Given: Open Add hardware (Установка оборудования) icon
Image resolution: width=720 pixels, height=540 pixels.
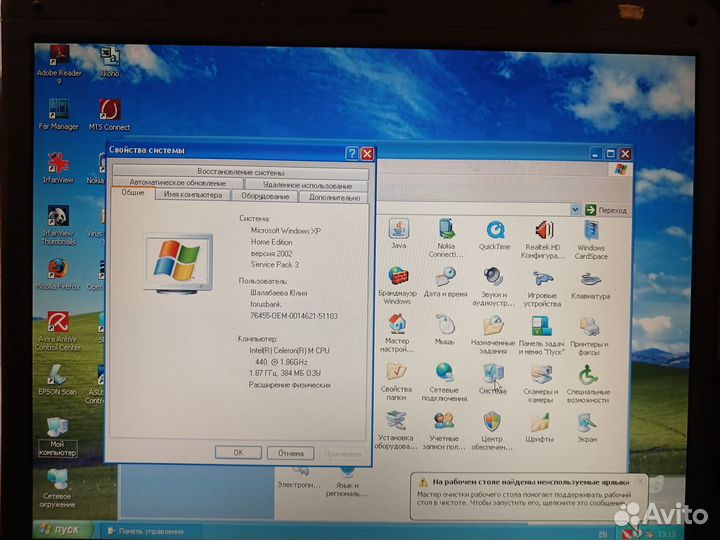Looking at the screenshot, I should (396, 430).
